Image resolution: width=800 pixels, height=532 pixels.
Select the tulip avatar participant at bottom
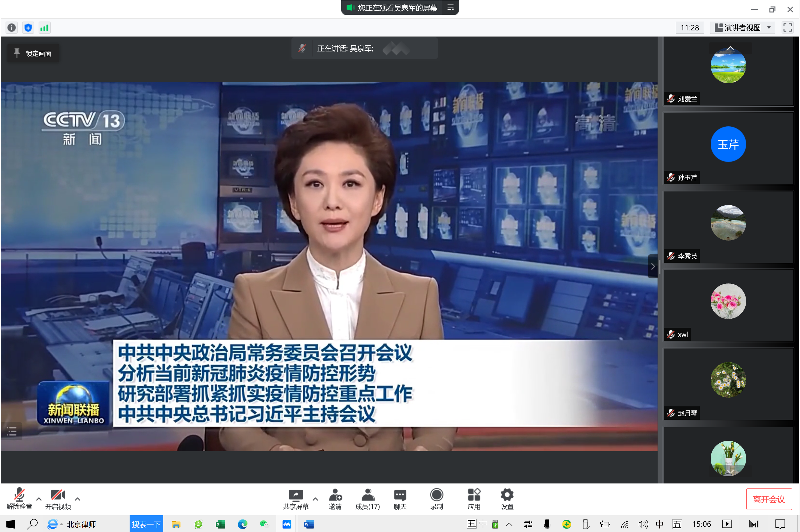tap(728, 458)
